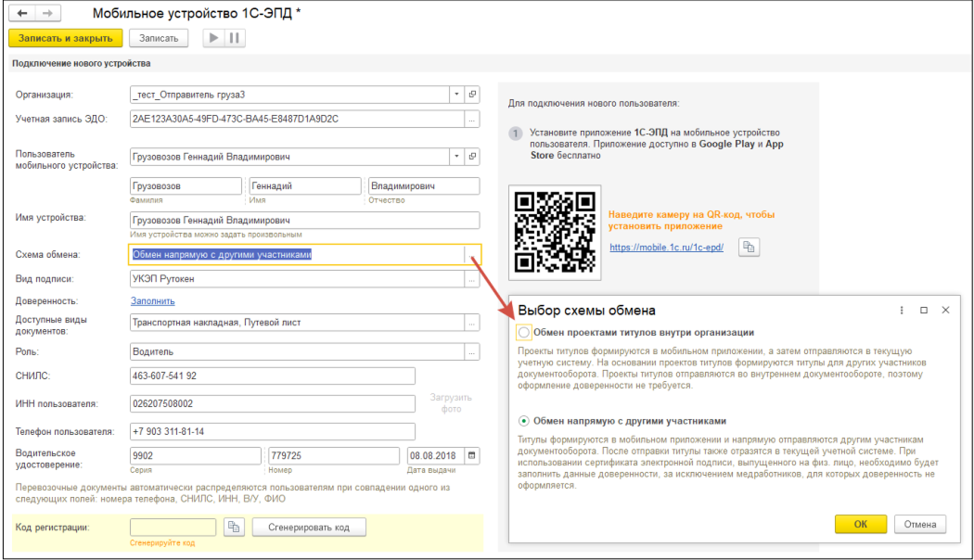
Task: Select Обмен напрямую с другими участниками radio button
Action: coord(524,420)
